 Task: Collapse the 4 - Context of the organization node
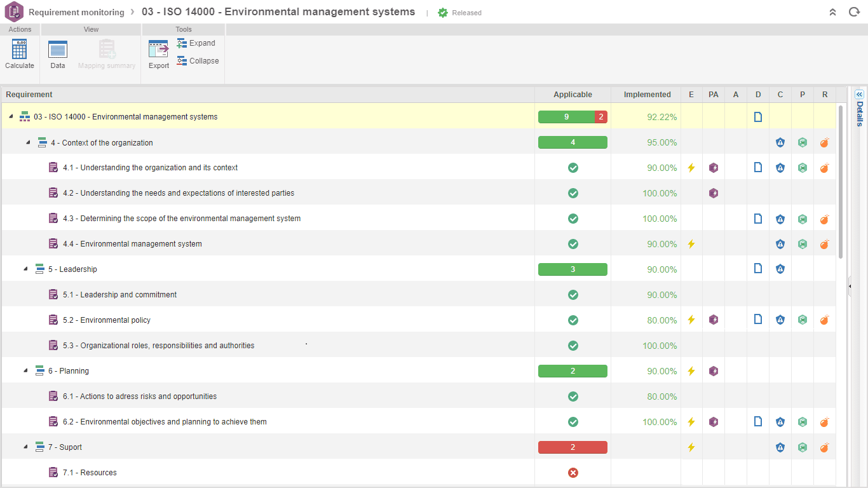click(x=28, y=142)
